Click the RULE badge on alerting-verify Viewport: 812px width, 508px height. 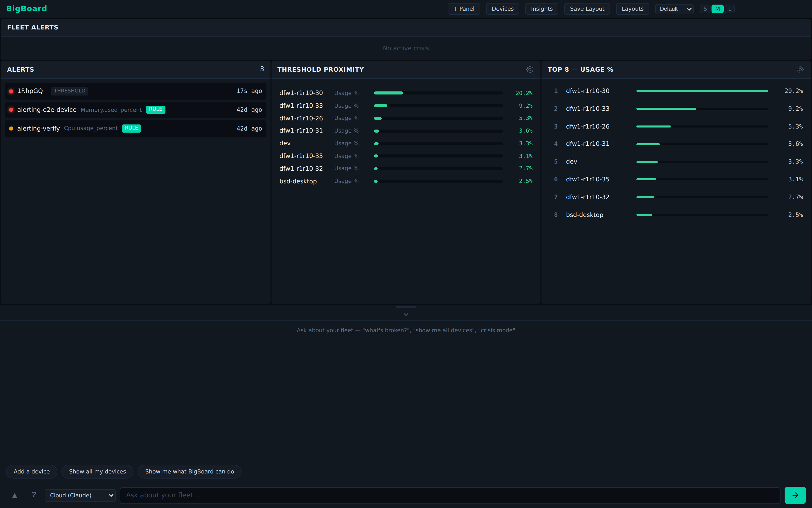point(131,128)
